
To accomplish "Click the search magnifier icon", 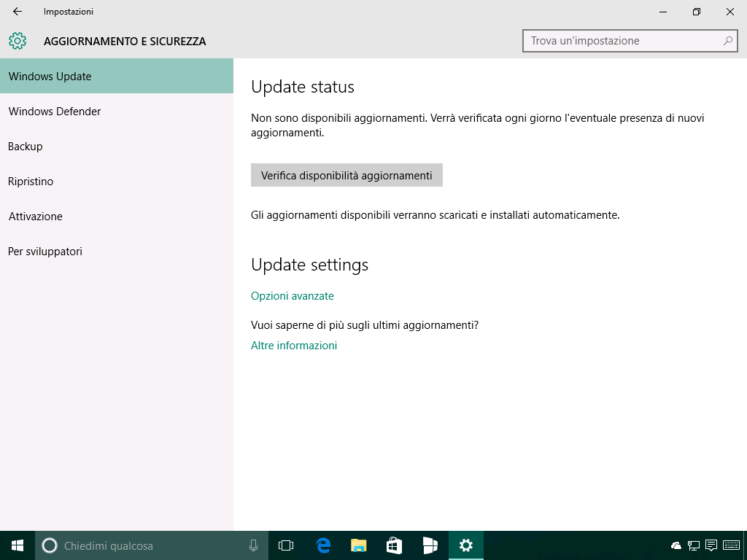I will click(x=727, y=41).
